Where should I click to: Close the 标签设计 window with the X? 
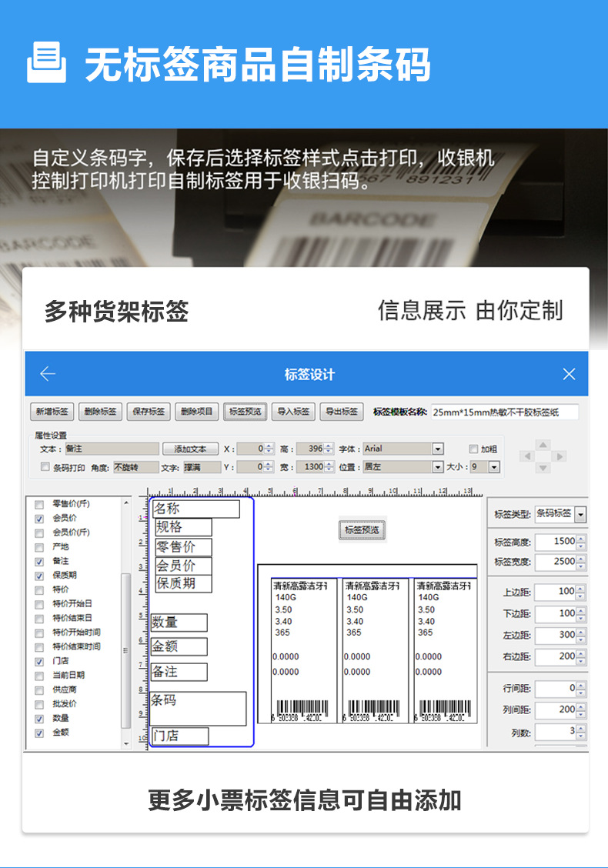569,374
